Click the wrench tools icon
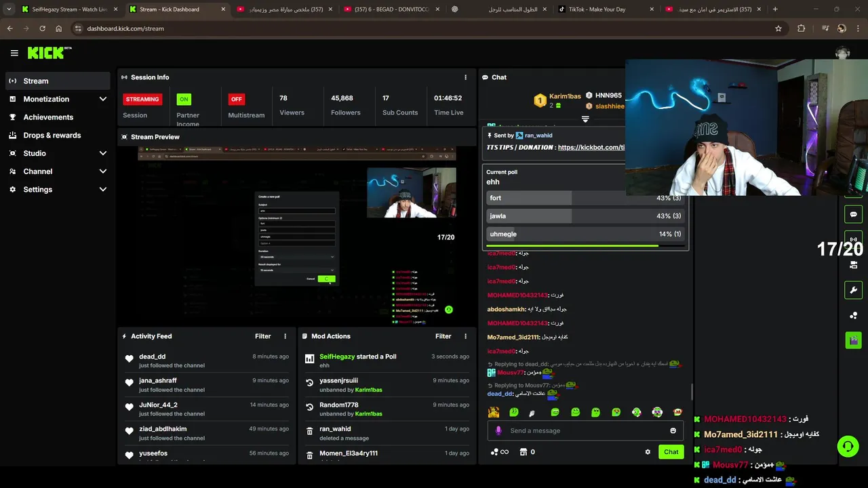The height and width of the screenshot is (488, 868). [853, 290]
